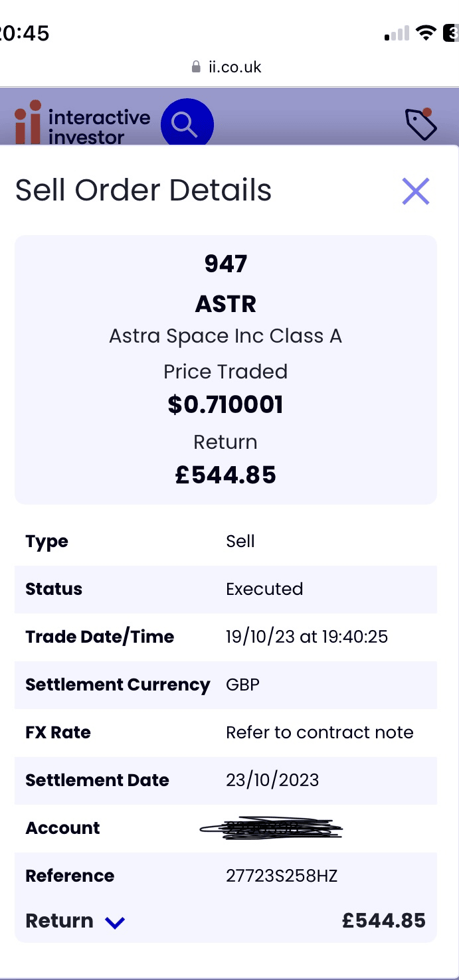Select the reference number 27723S258HZ
459x980 pixels.
282,876
